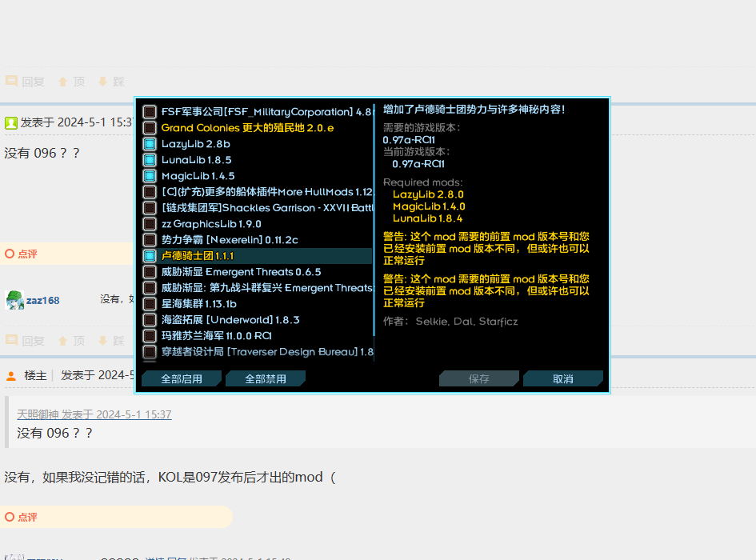
Task: Click the 全部启用 enable-all button
Action: (181, 380)
